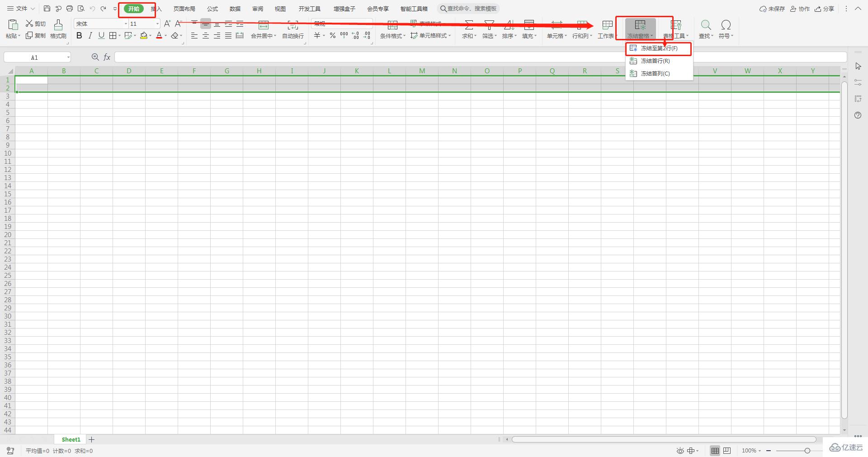
Task: Click the Print icon in quick access toolbar
Action: pos(70,9)
